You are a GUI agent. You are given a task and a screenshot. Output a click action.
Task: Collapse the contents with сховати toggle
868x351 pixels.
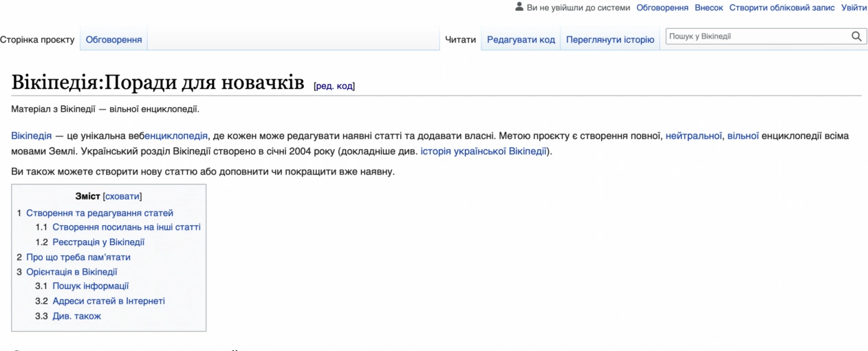121,197
